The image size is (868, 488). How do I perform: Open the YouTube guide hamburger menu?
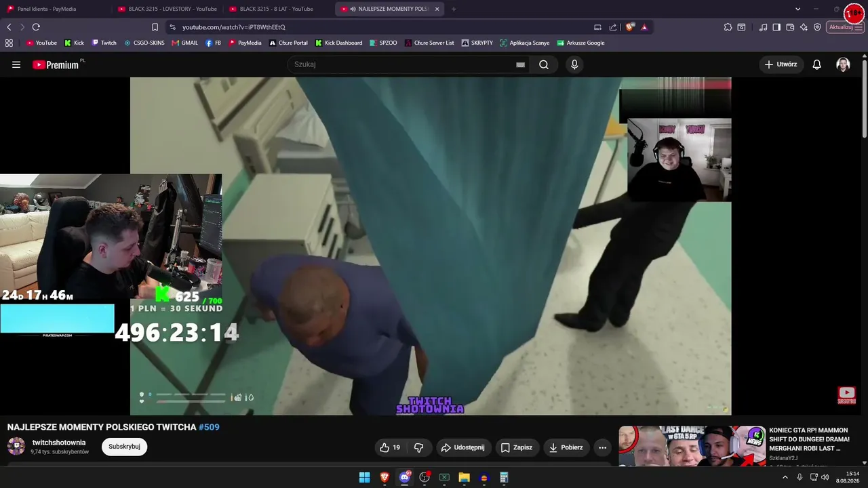point(16,64)
